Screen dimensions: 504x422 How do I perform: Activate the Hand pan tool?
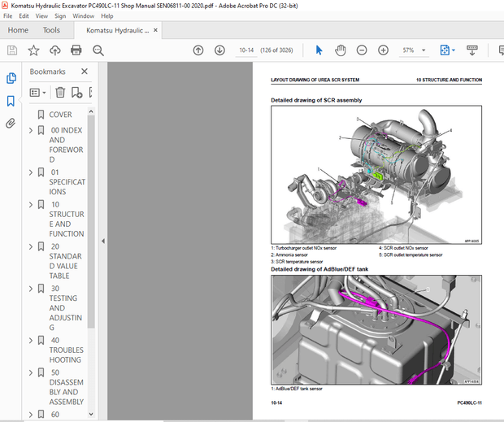340,50
